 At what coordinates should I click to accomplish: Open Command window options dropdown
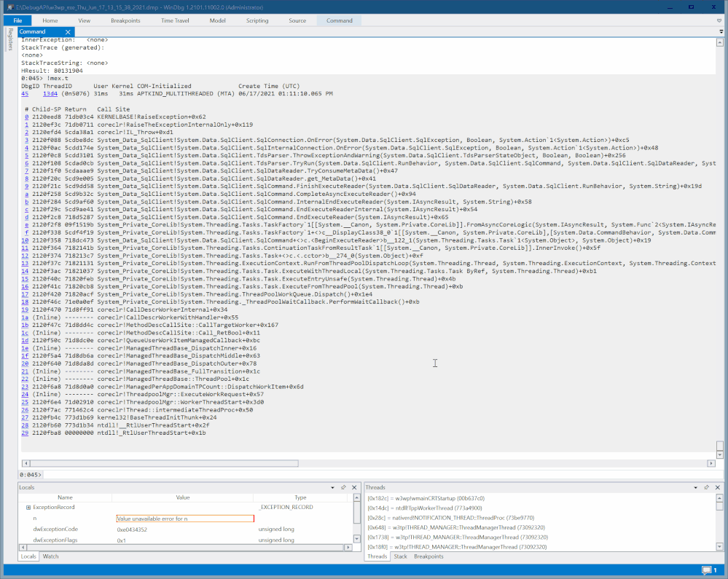(x=721, y=31)
